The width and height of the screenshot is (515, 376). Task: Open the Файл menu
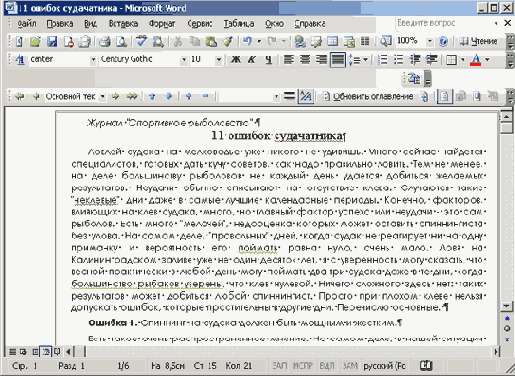click(x=27, y=24)
